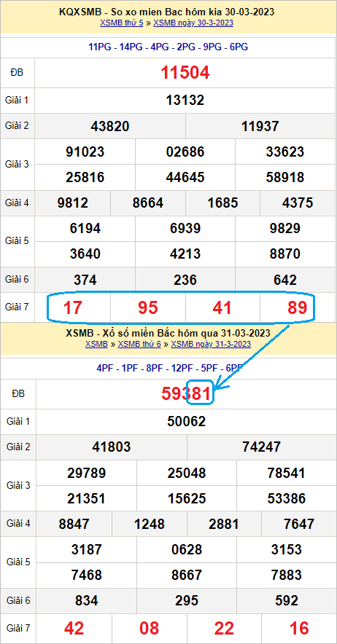Click the XSMB breadcrumb link
The width and height of the screenshot is (337, 644).
point(96,344)
